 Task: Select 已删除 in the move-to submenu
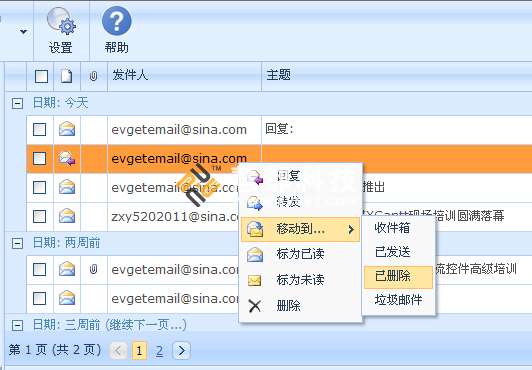pos(398,276)
